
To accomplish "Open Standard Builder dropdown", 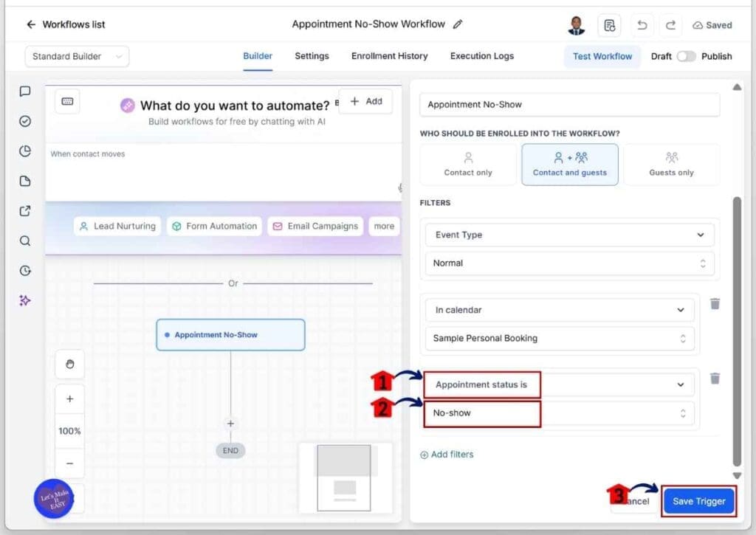I will [77, 56].
